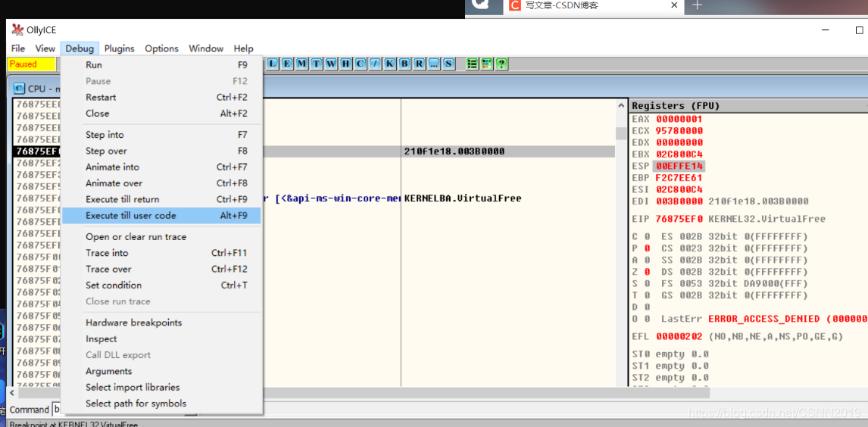Close the open Debug menu
868x427 pixels.
tap(80, 48)
